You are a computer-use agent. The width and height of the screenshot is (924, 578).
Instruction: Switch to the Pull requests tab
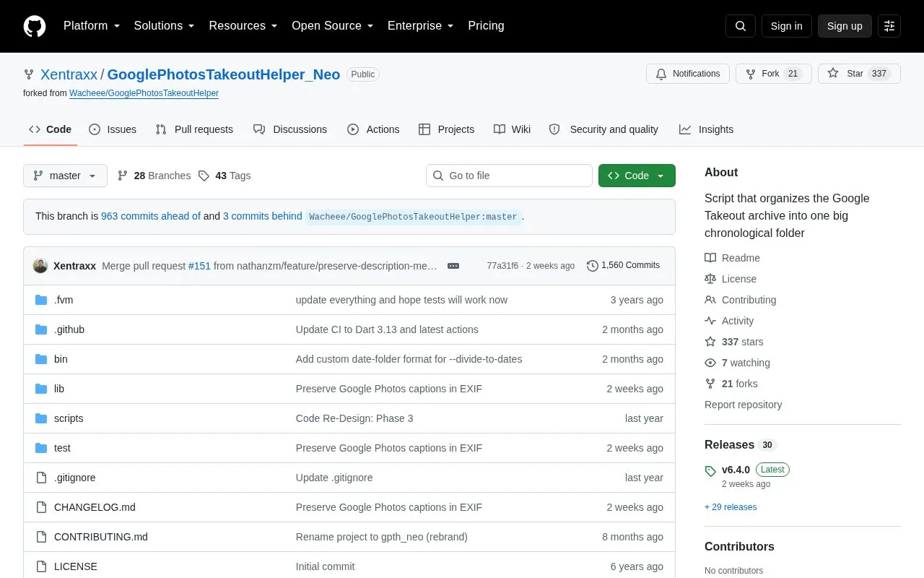coord(194,129)
